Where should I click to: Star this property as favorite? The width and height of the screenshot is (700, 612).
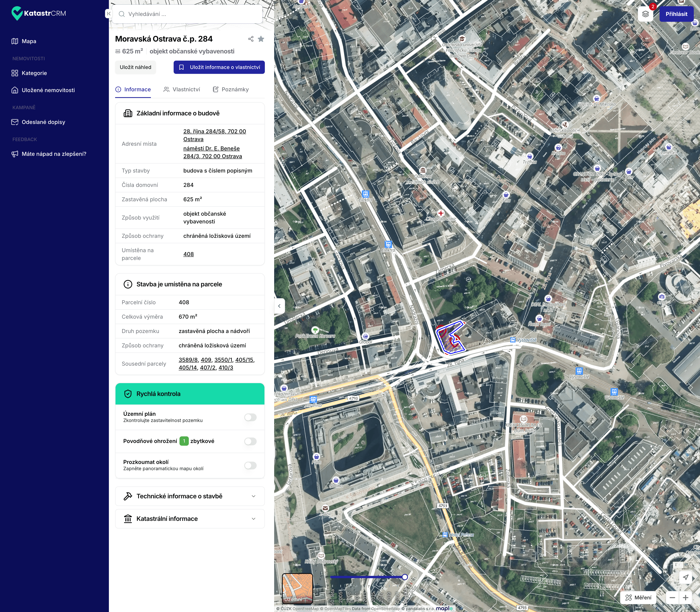(x=261, y=39)
